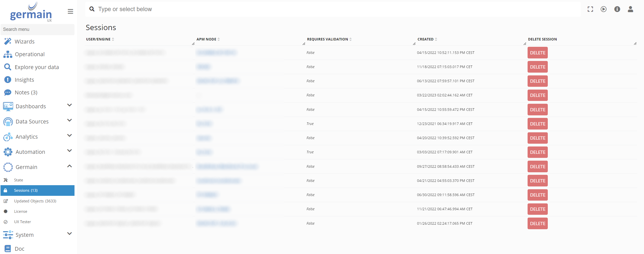644x254 pixels.
Task: Delete the session created 01/26/2022
Action: coord(537,224)
